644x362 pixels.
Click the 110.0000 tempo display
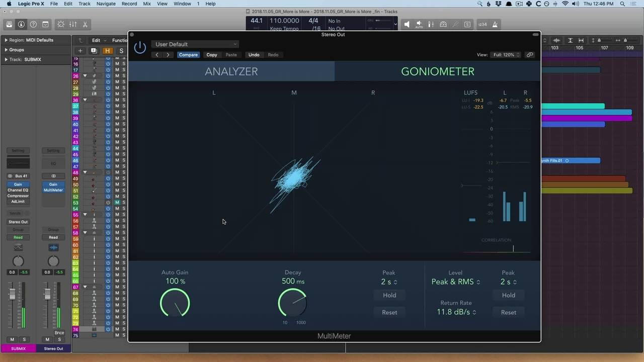[x=284, y=21]
